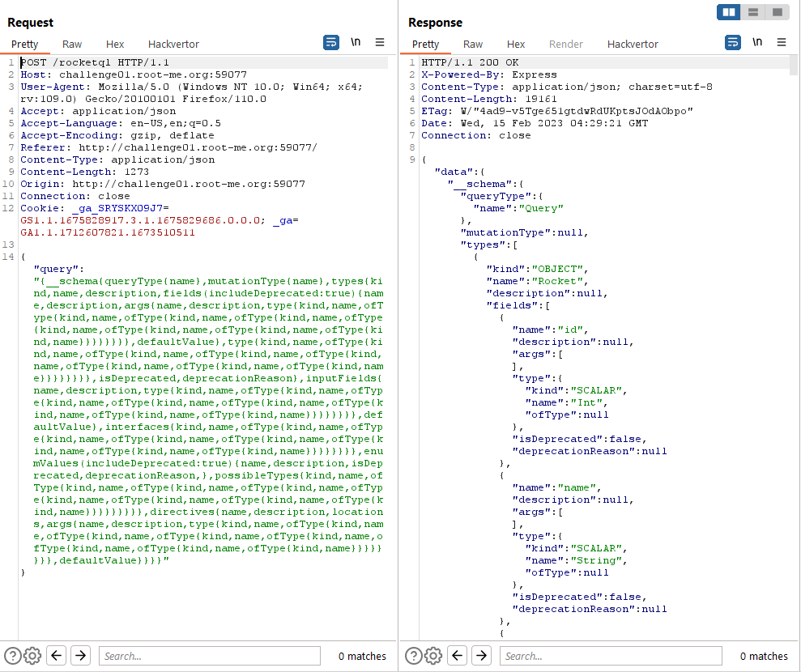Open the Response panel hamburger options menu
The image size is (801, 672).
[782, 43]
